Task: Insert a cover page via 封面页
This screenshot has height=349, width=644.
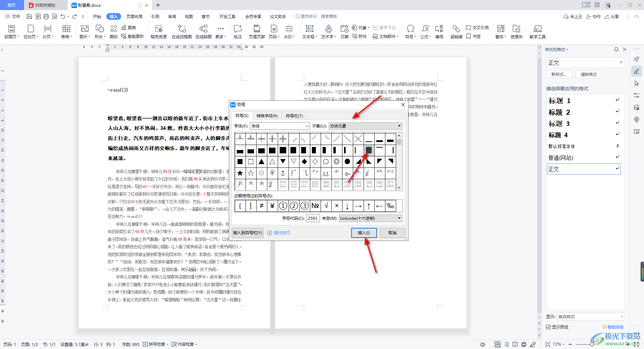Action: coord(12,32)
